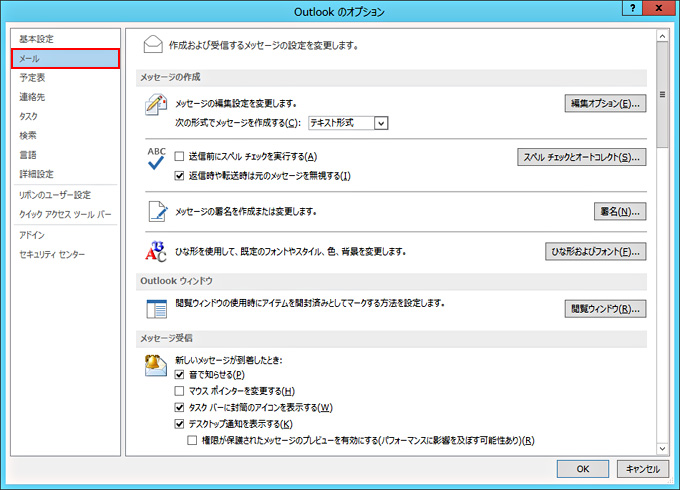Click the ABC spell check icon

click(156, 160)
